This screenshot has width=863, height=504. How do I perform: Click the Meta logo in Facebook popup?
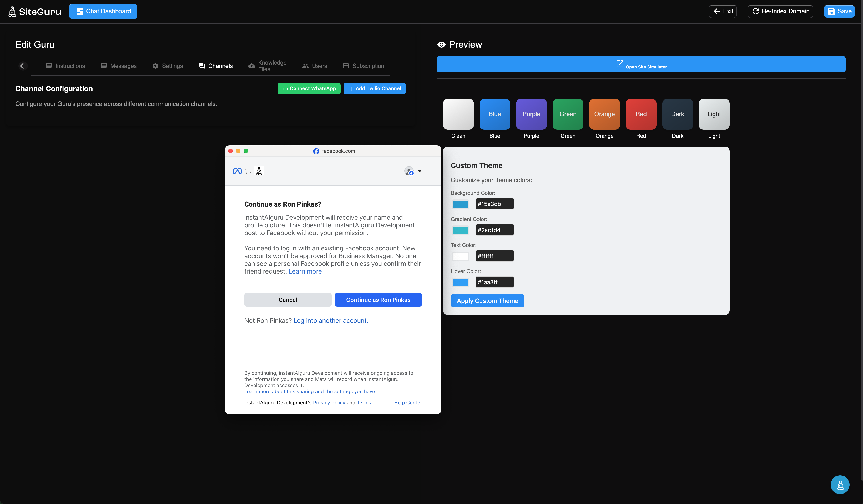click(x=237, y=171)
